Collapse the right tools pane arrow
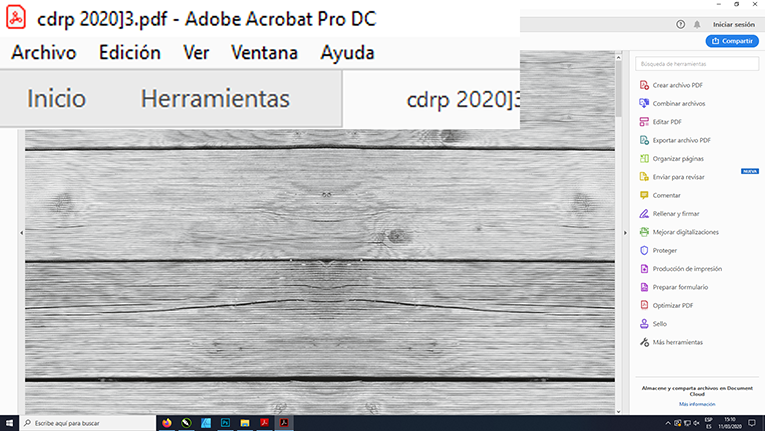 [x=625, y=233]
